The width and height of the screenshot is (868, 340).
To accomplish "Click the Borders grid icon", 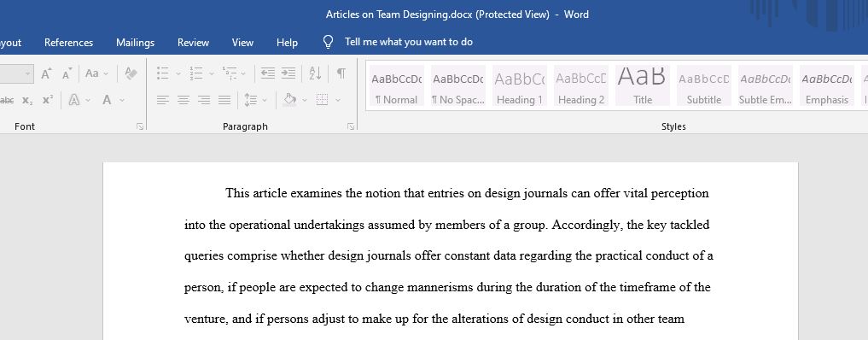I will (x=322, y=100).
